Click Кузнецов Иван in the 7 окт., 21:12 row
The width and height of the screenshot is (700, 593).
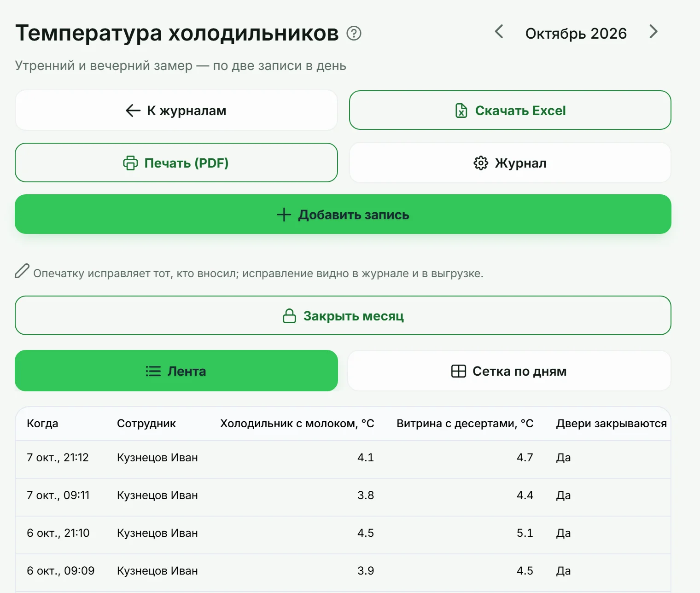[x=157, y=458]
